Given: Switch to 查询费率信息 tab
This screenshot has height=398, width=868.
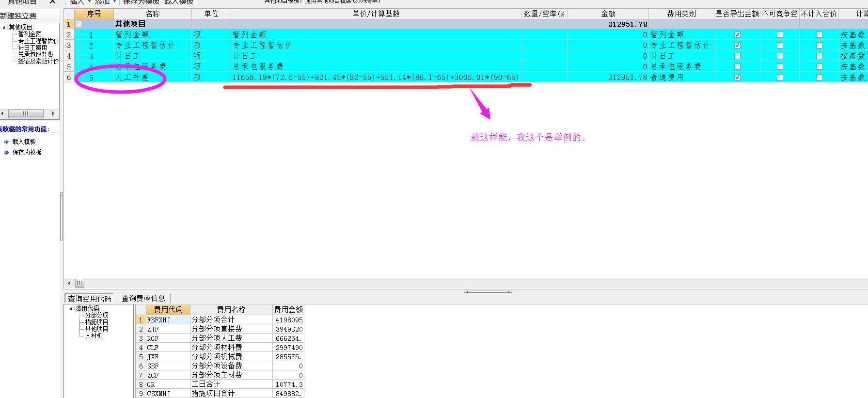Looking at the screenshot, I should tap(143, 298).
